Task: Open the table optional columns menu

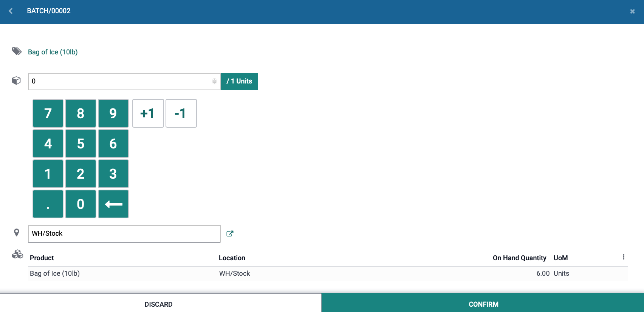Action: point(623,257)
